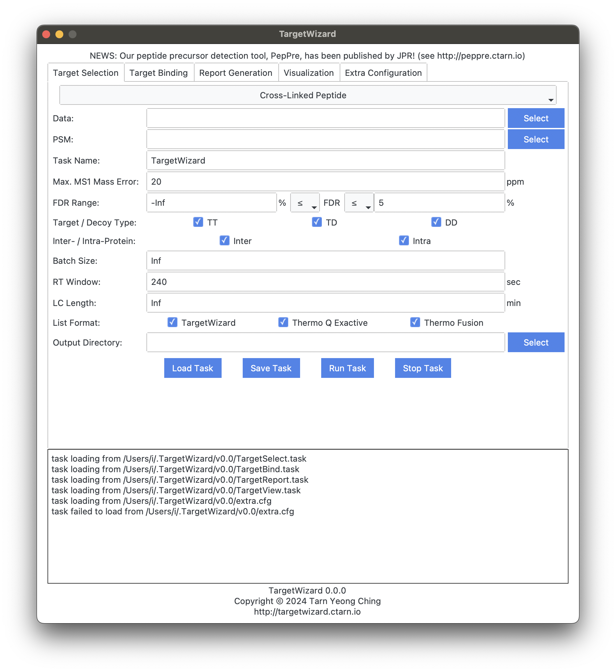Screen dimensions: 616x672
Task: Open the Report Generation tab
Action: pos(236,73)
